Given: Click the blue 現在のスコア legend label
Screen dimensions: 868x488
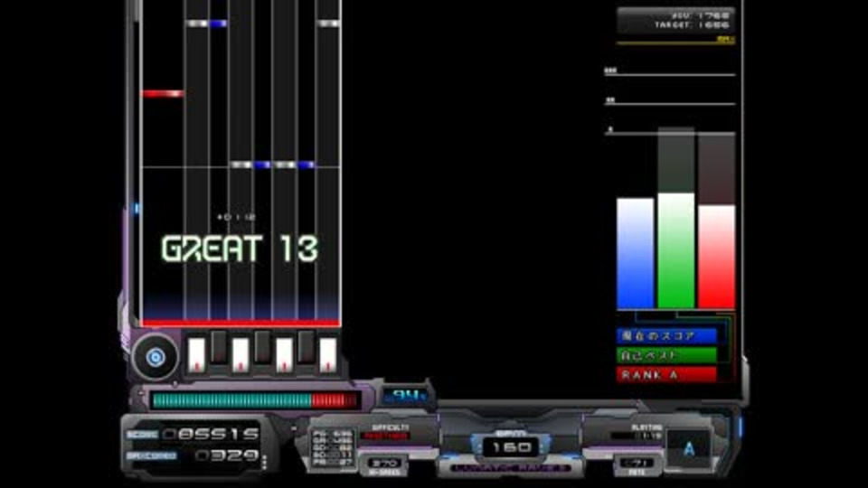Looking at the screenshot, I should click(x=666, y=335).
